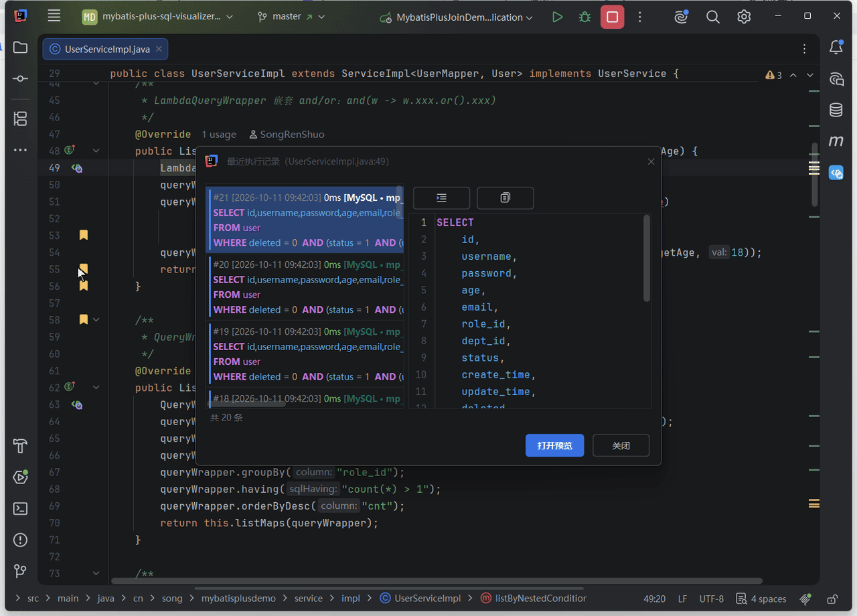Select SQL record #21 in list
857x616 pixels.
[x=306, y=220]
